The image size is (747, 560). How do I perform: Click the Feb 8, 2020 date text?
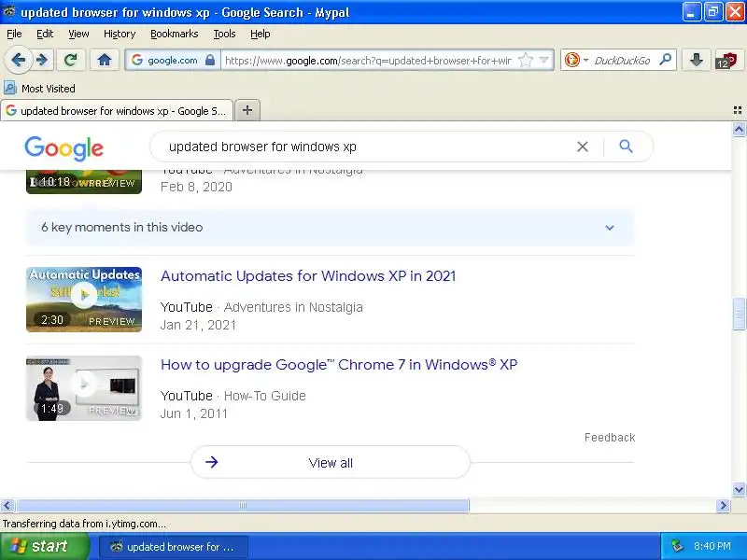pos(196,187)
